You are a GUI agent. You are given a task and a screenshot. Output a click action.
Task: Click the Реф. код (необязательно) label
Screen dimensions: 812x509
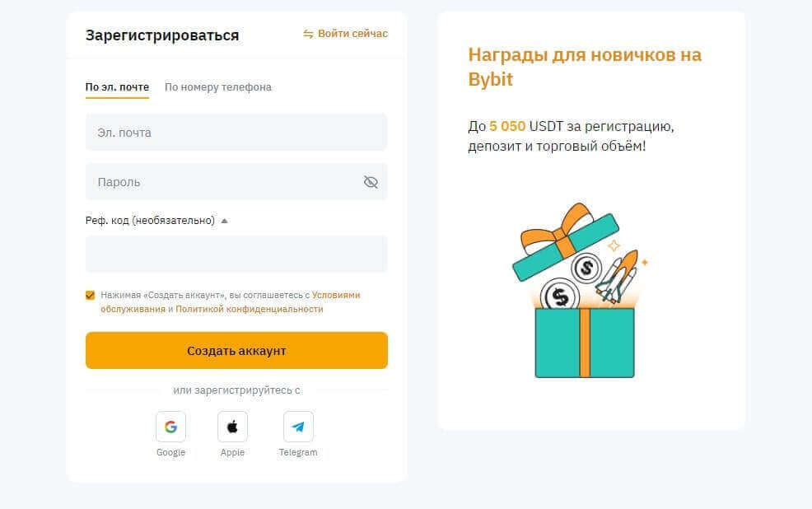click(x=150, y=221)
